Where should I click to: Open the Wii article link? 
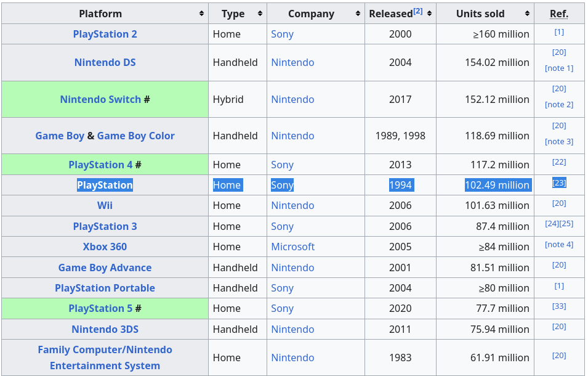(105, 206)
